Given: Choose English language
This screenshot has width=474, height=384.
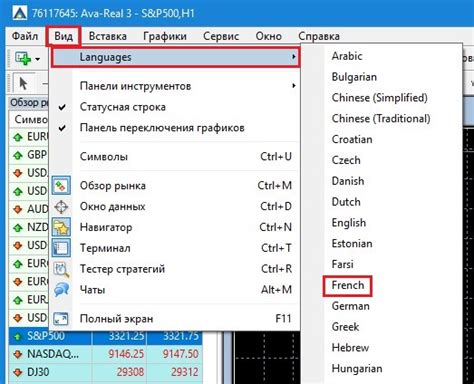Looking at the screenshot, I should tap(349, 223).
